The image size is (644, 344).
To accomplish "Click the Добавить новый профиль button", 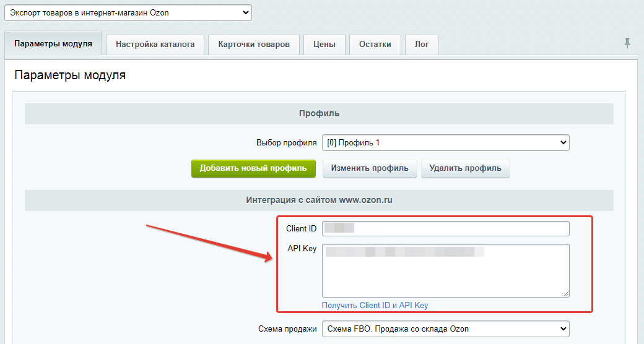I will pyautogui.click(x=253, y=168).
